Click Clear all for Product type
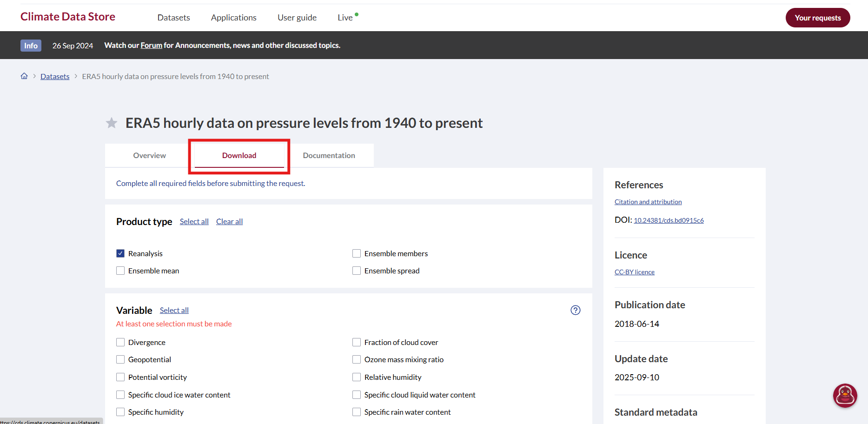The height and width of the screenshot is (424, 868). [x=229, y=221]
